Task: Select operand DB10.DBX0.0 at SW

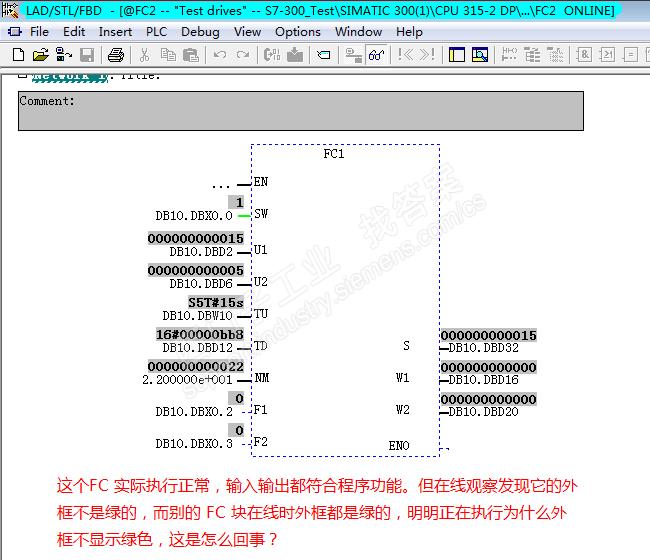Action: coord(194,216)
